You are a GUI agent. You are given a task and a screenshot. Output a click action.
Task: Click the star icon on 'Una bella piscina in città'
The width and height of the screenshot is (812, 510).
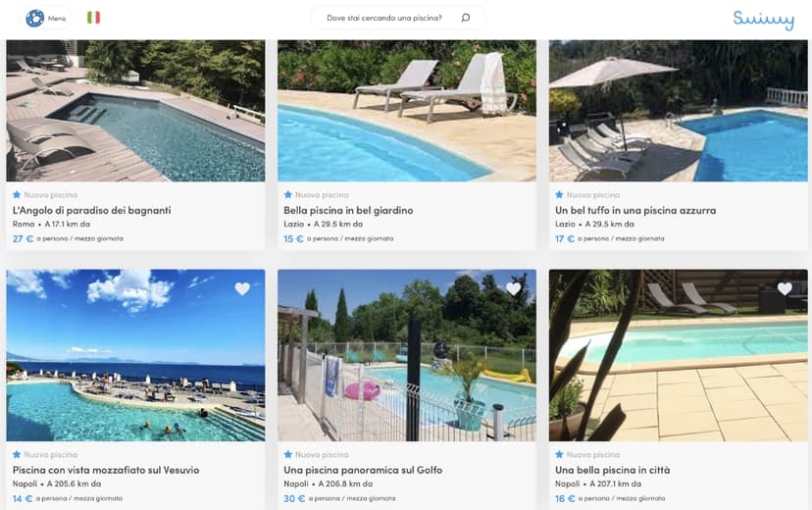(x=559, y=454)
